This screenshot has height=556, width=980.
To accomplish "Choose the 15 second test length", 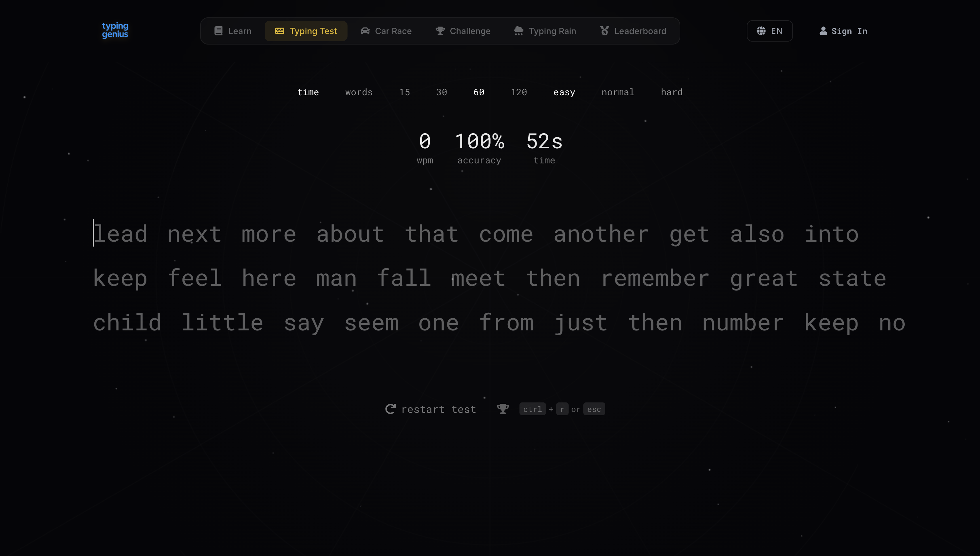I will tap(405, 92).
